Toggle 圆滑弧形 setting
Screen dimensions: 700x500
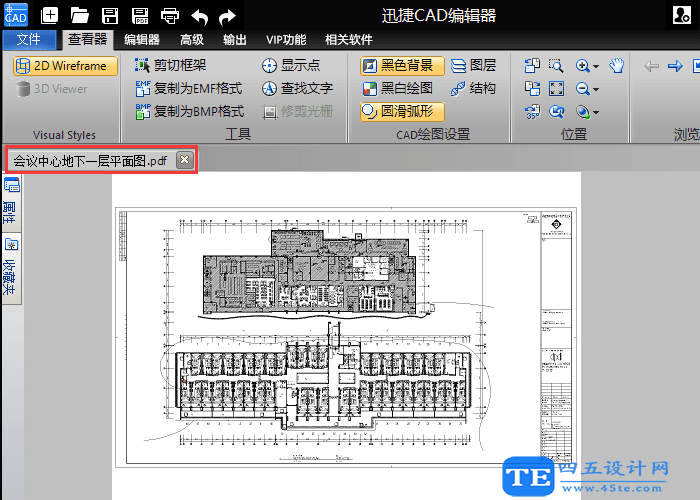pyautogui.click(x=402, y=112)
